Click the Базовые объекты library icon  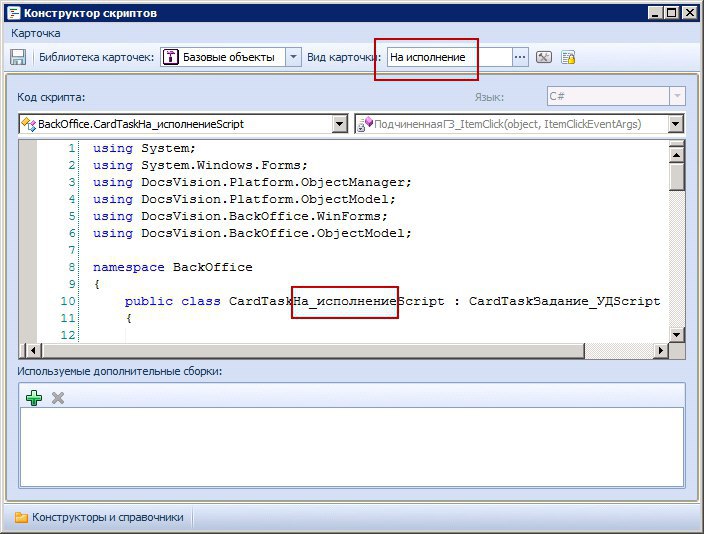[x=170, y=57]
